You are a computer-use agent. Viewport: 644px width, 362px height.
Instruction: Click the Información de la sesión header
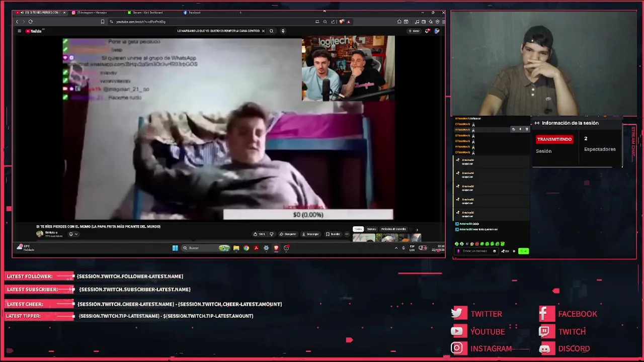coord(570,123)
